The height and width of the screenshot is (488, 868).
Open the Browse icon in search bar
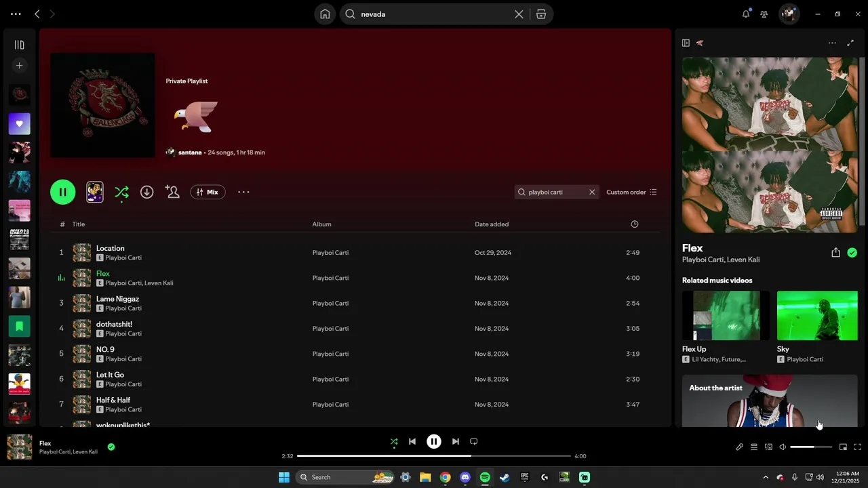click(x=541, y=14)
